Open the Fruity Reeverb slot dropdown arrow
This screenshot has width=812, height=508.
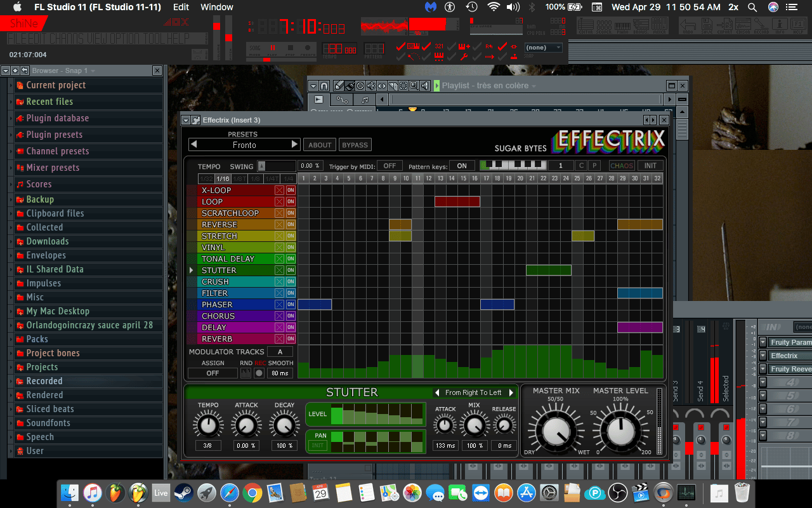click(763, 369)
